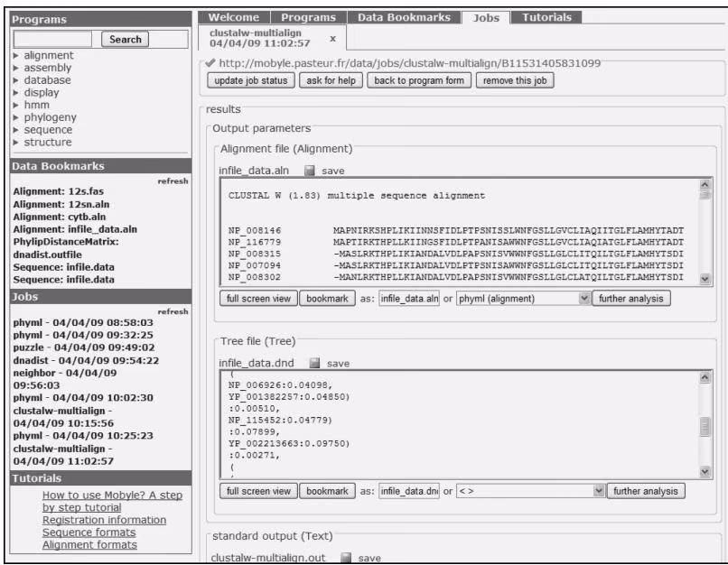Click the save disk icon for clustalw-multialign.out
The height and width of the screenshot is (565, 728).
coord(346,558)
